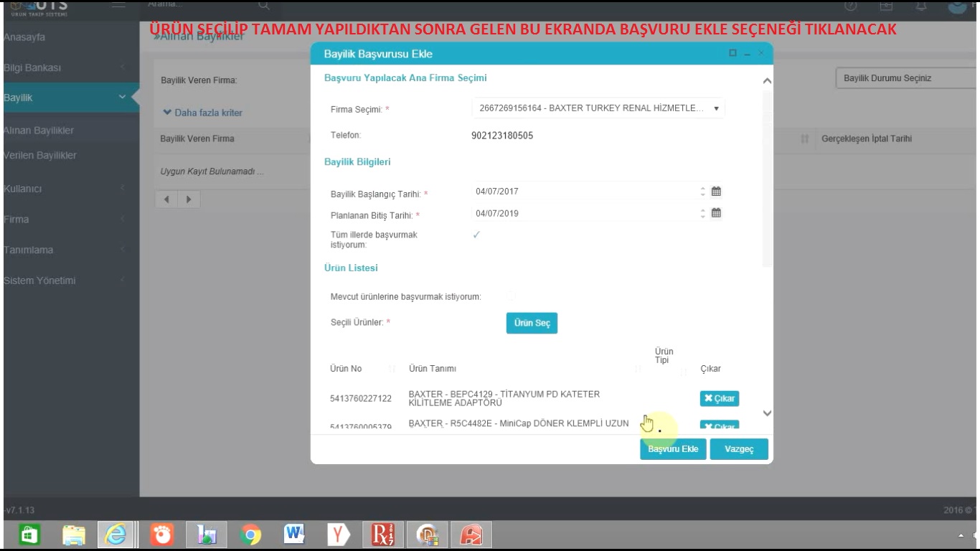This screenshot has height=551, width=980.
Task: Toggle 'Tüm illerde başvurmak istiyorum' checkmark
Action: 476,235
